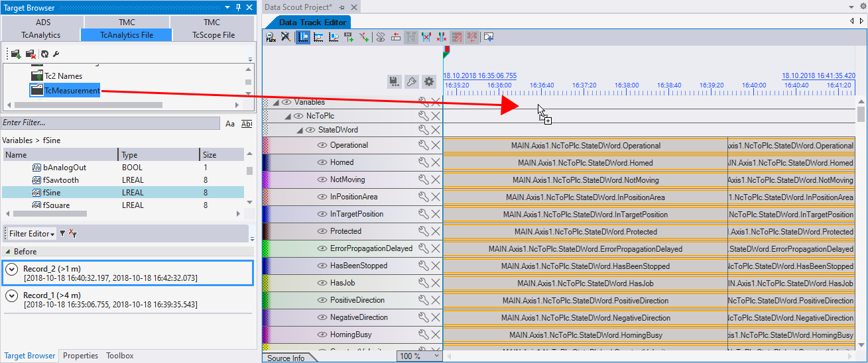
Task: Toggle visibility eye of Operational track
Action: coord(322,145)
